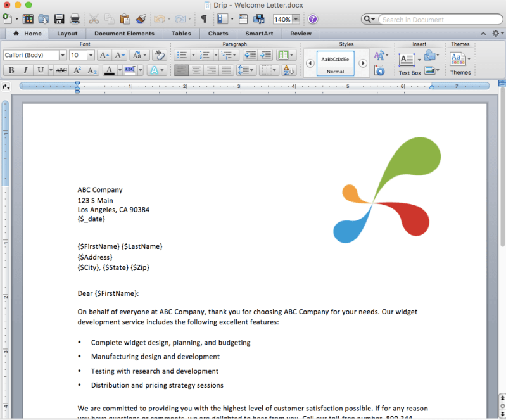The width and height of the screenshot is (506, 420).
Task: Show next styles in gallery
Action: pyautogui.click(x=363, y=63)
